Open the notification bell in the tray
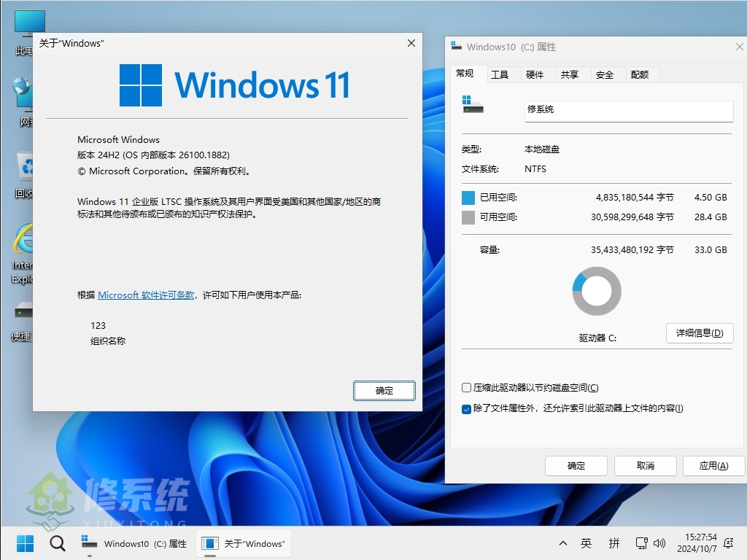Screen dimensions: 747x560 (x=729, y=543)
